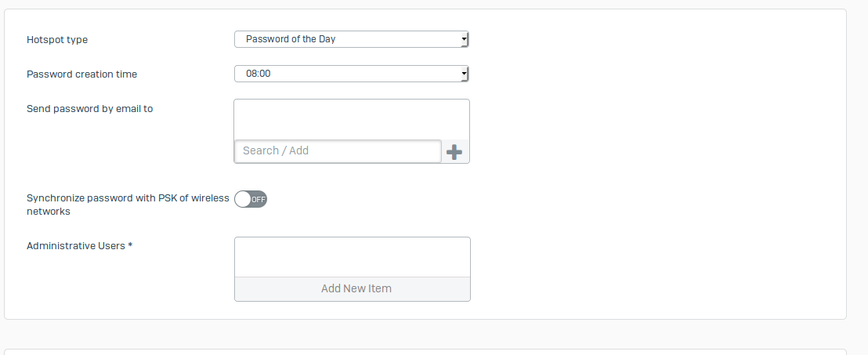Click the Send password by email to label
Viewport: 868px width, 355px height.
[89, 109]
